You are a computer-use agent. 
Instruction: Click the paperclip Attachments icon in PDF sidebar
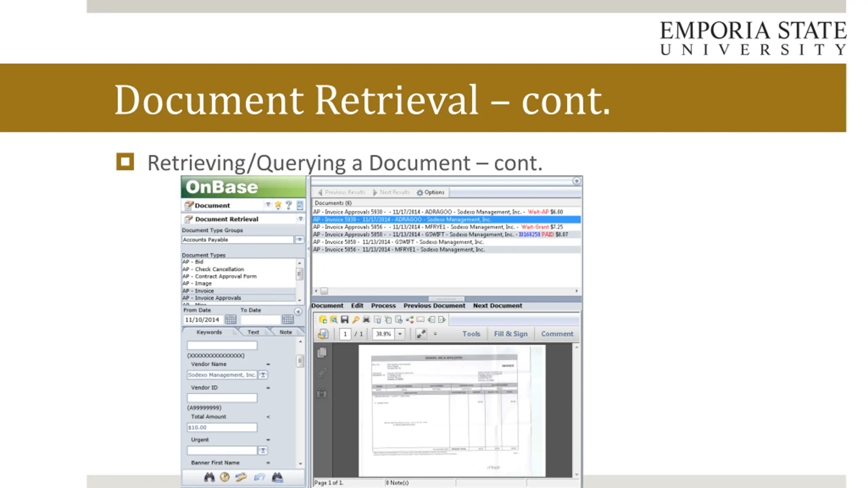click(x=322, y=373)
